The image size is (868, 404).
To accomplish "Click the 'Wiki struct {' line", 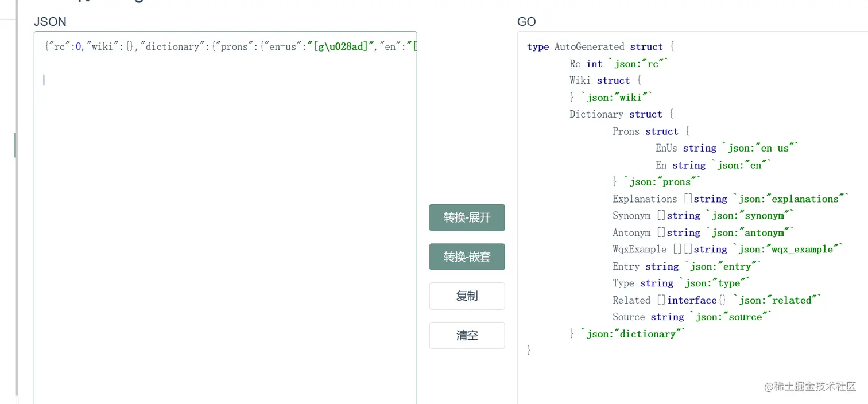I will point(605,80).
